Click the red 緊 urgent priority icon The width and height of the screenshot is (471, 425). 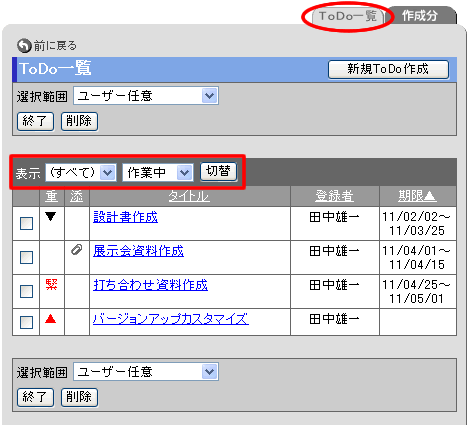click(51, 284)
